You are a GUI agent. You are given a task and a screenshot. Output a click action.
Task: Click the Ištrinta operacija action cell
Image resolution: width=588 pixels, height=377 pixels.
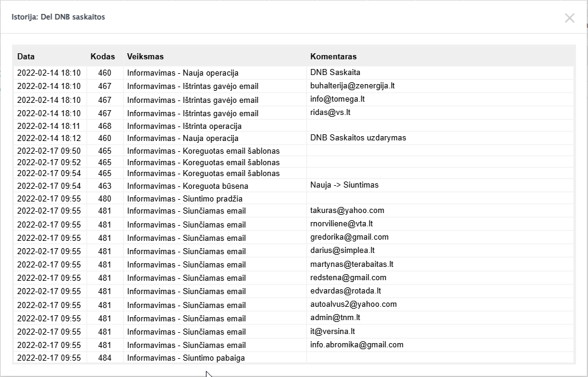[x=184, y=126]
